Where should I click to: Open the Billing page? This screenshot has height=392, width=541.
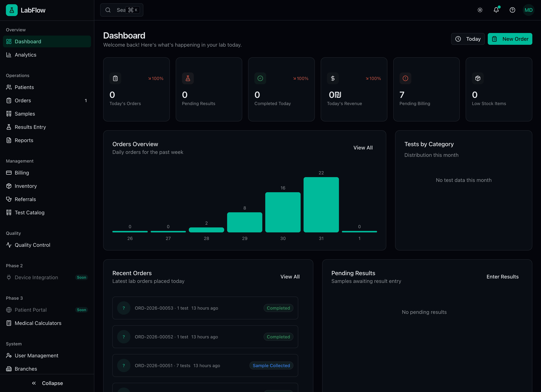point(22,173)
